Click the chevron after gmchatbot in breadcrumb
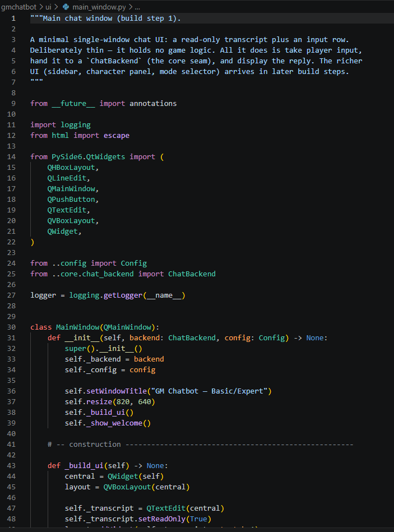This screenshot has width=394, height=532. pyautogui.click(x=41, y=7)
